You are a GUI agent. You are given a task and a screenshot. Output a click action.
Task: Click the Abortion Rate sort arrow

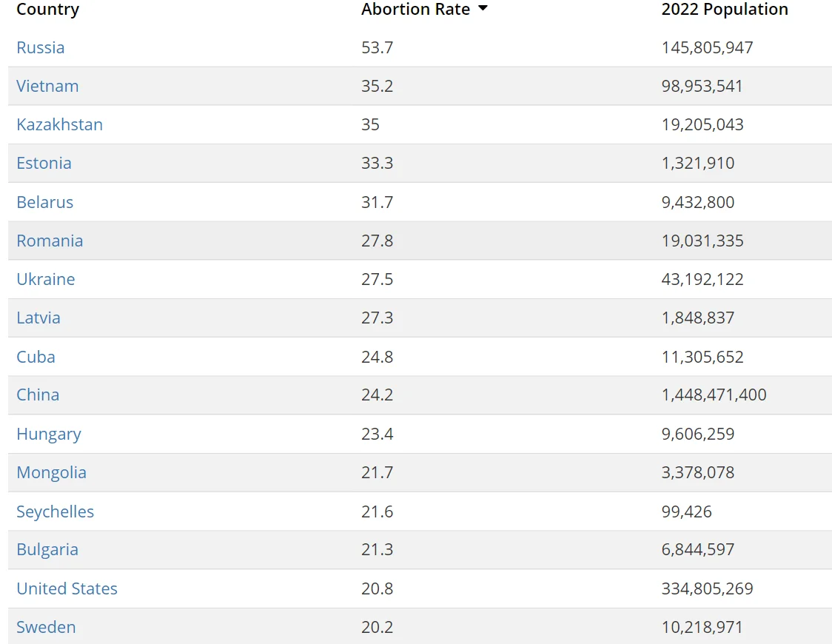tap(483, 8)
